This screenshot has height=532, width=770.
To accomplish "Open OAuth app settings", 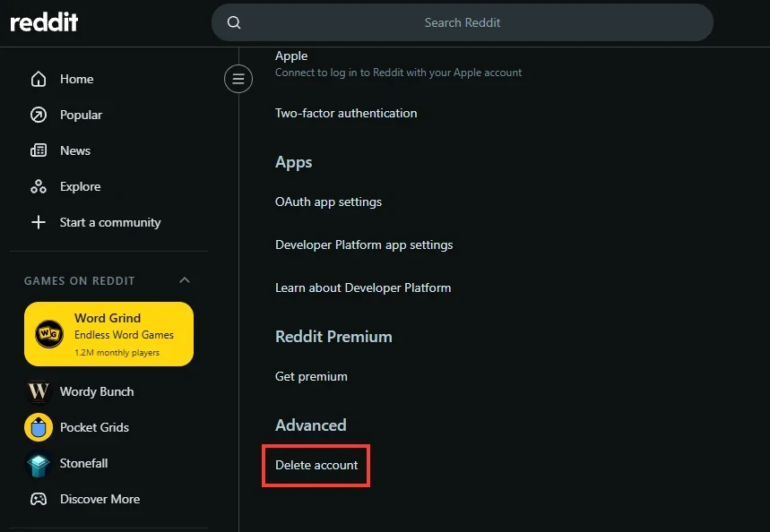I will pyautogui.click(x=328, y=202).
